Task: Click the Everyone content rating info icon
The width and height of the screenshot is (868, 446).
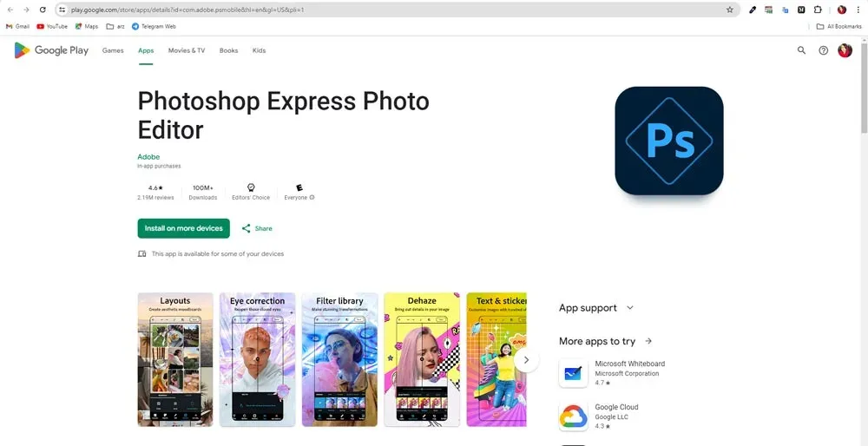Action: tap(312, 198)
